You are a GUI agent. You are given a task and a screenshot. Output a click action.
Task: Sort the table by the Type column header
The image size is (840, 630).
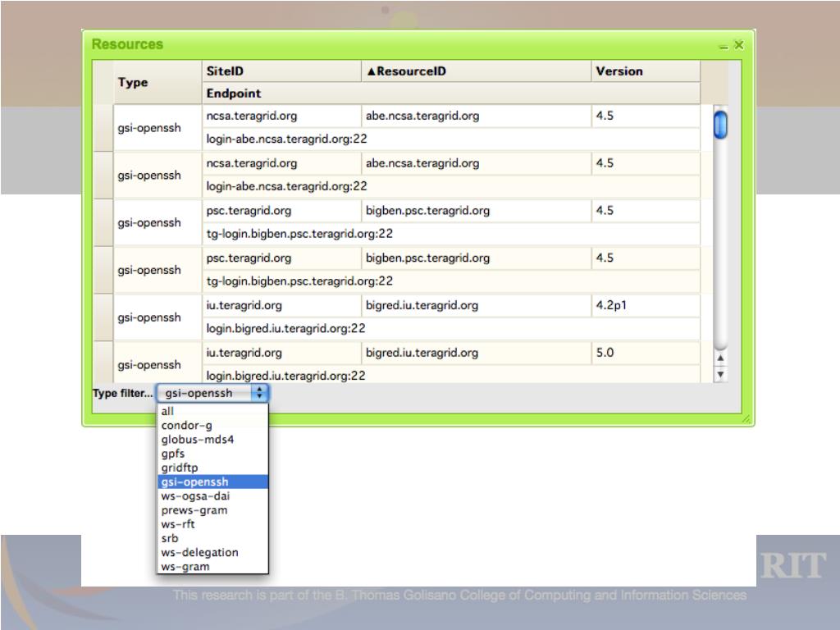pyautogui.click(x=157, y=82)
